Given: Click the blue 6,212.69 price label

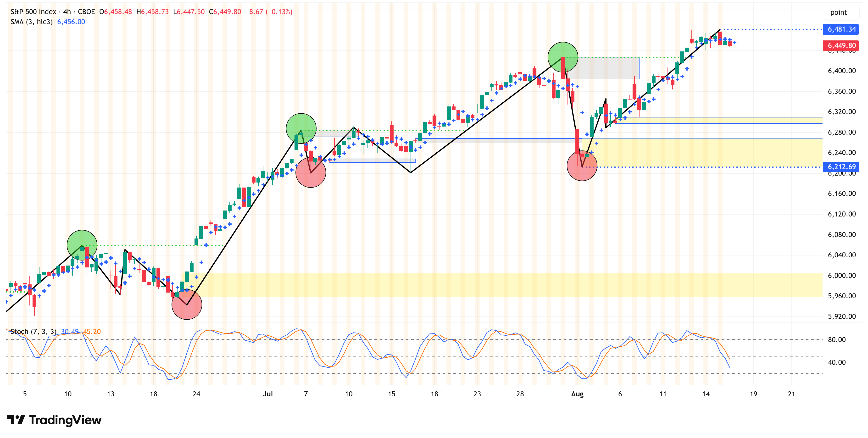Looking at the screenshot, I should pos(841,167).
